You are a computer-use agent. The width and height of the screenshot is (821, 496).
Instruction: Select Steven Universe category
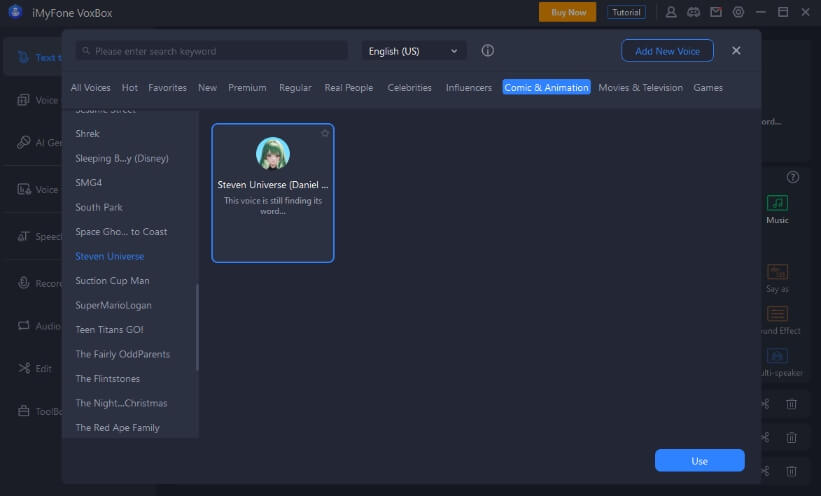109,256
